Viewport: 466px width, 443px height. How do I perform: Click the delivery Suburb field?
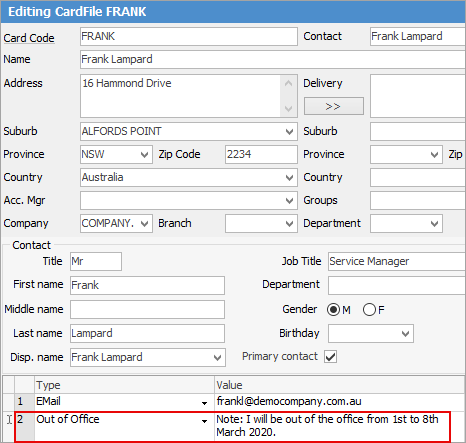pos(418,132)
